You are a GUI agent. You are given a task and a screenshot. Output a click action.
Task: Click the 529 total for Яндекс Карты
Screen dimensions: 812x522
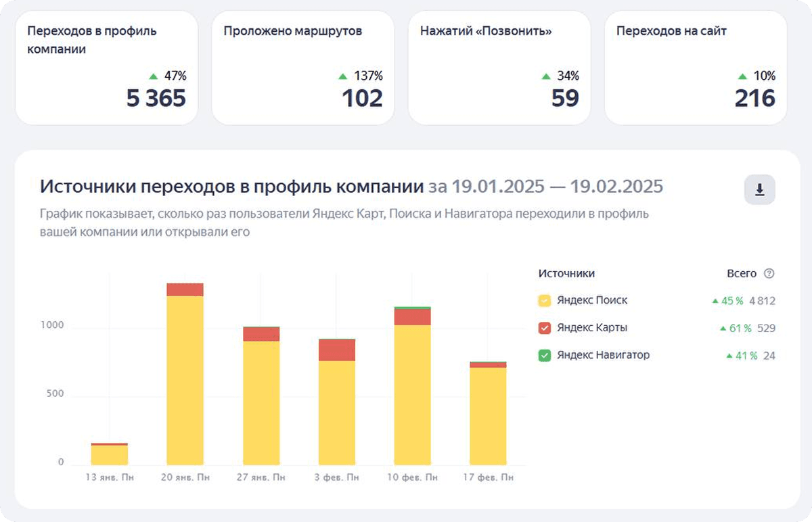pos(766,328)
